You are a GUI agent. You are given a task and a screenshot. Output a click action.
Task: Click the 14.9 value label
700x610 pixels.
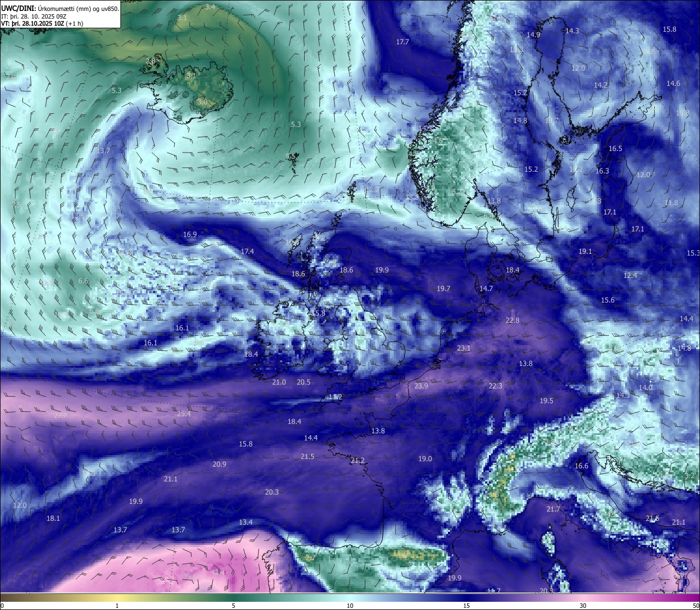pos(533,35)
